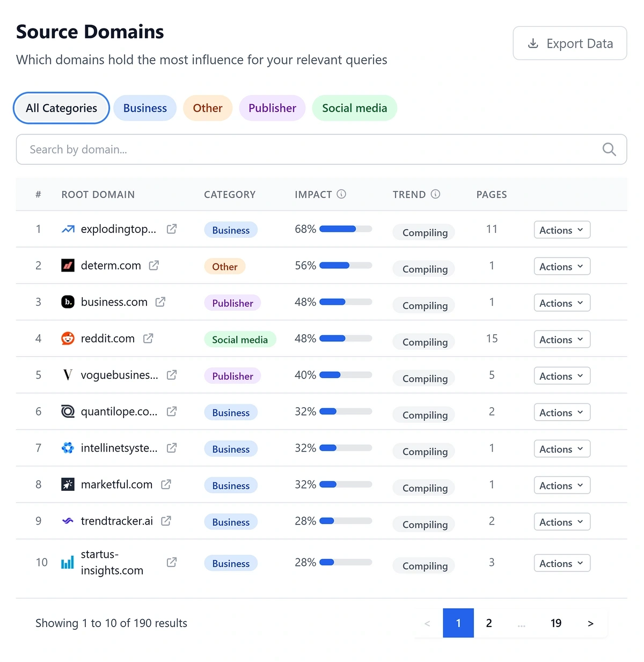
Task: Go to page 2 of results
Action: coord(489,623)
